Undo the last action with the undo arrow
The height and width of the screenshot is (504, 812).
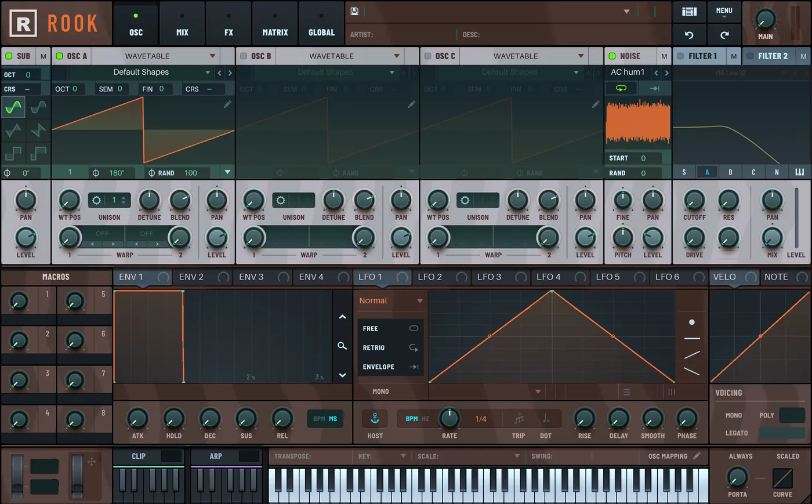pos(689,35)
